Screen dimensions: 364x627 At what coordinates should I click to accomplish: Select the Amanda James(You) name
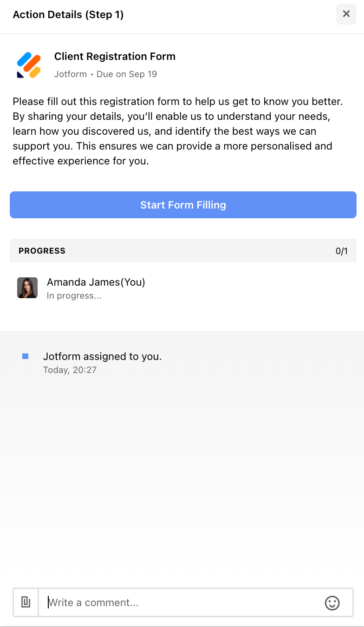(x=96, y=282)
